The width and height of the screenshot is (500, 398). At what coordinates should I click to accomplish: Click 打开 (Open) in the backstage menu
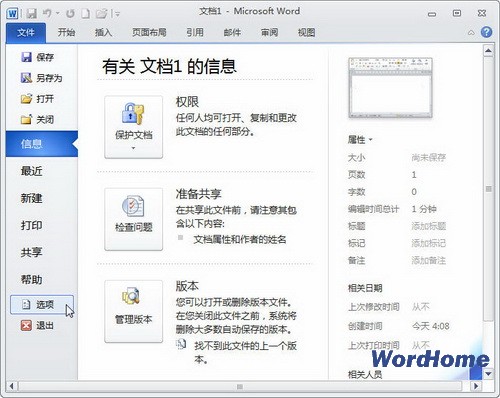point(37,99)
